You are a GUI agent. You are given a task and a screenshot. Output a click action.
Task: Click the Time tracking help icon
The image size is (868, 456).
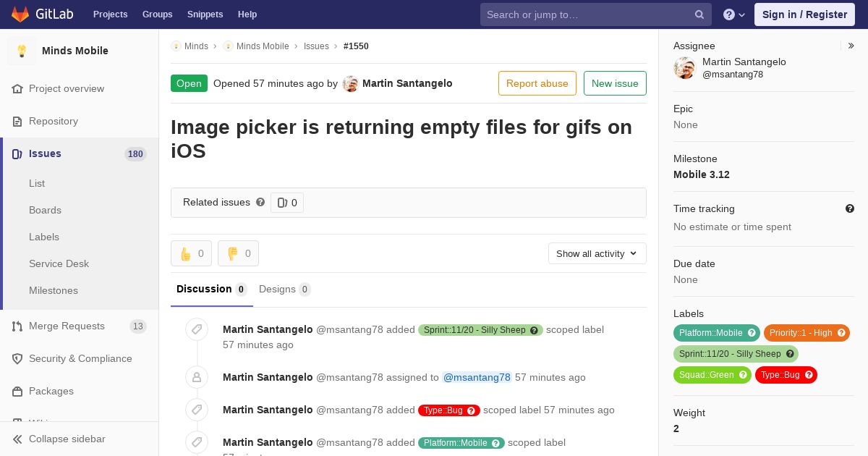[x=850, y=208]
